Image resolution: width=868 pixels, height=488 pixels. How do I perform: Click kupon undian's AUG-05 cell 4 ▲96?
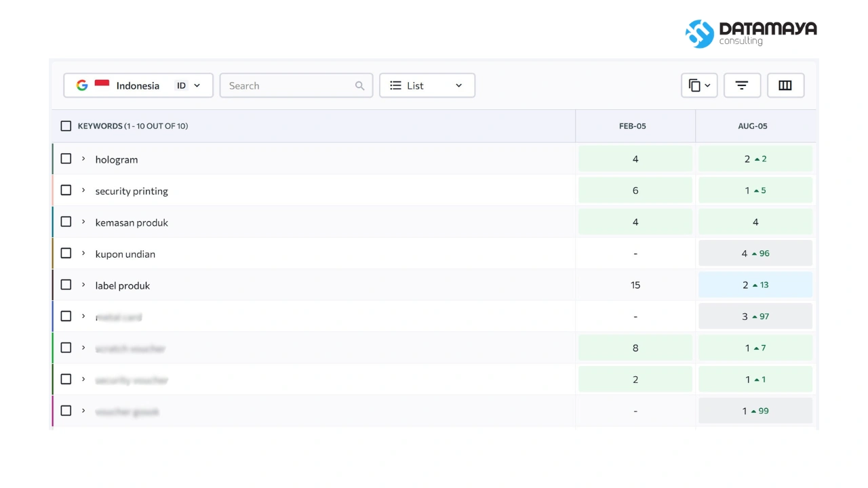point(755,253)
